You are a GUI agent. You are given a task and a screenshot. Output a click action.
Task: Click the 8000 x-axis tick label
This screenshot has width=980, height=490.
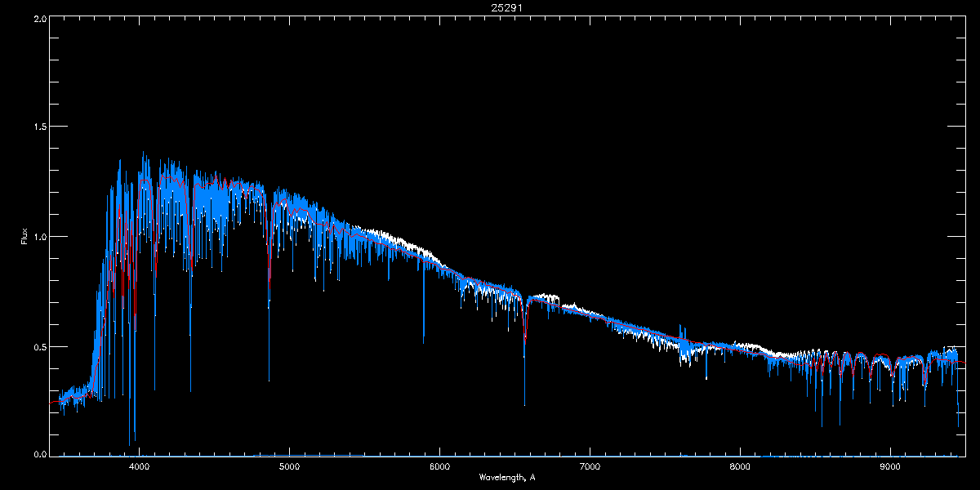(x=740, y=467)
